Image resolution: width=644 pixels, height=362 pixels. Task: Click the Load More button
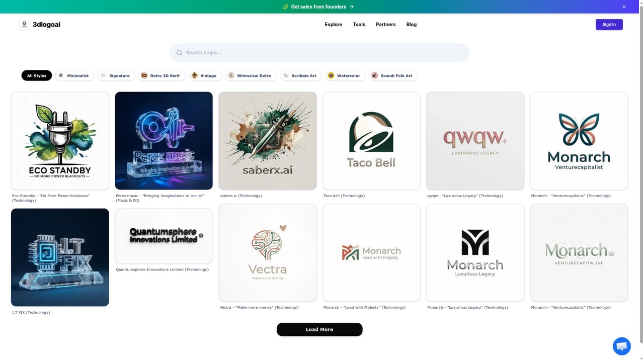[x=319, y=329]
